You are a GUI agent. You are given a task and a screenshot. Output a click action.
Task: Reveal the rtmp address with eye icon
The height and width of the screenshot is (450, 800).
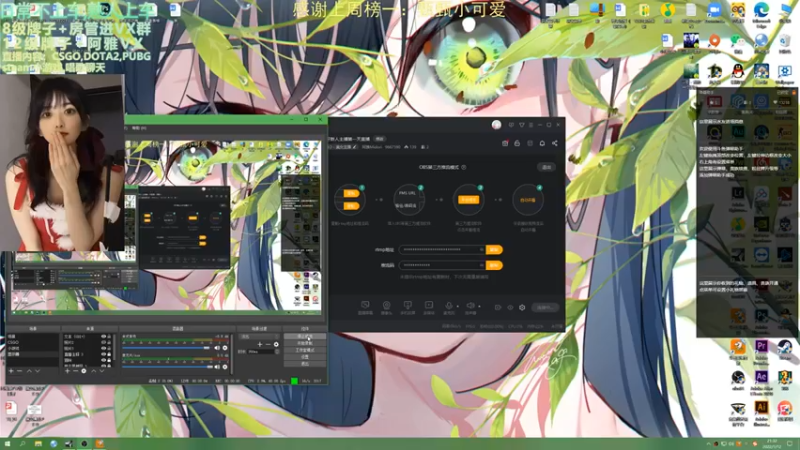[482, 249]
